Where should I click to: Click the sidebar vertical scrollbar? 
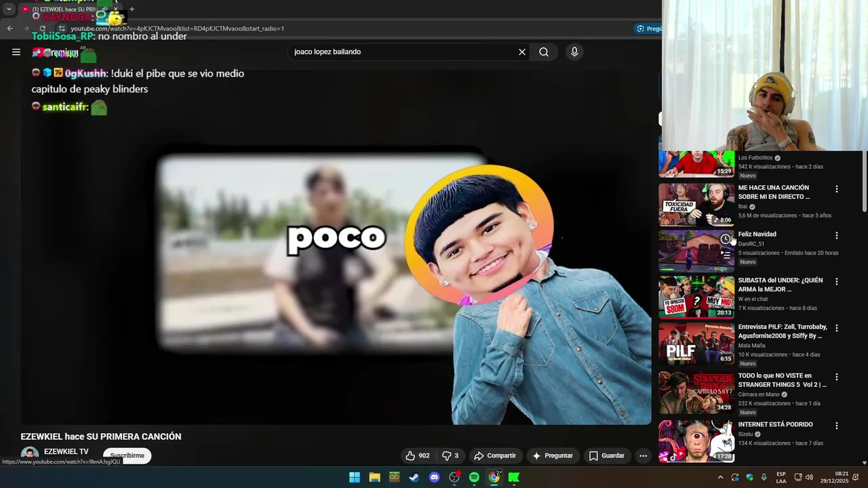point(864,182)
